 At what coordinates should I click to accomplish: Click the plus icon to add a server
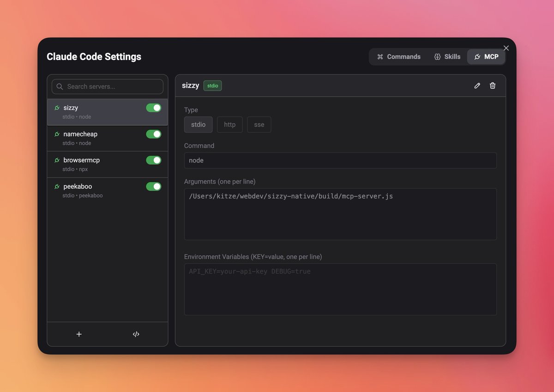(79, 334)
